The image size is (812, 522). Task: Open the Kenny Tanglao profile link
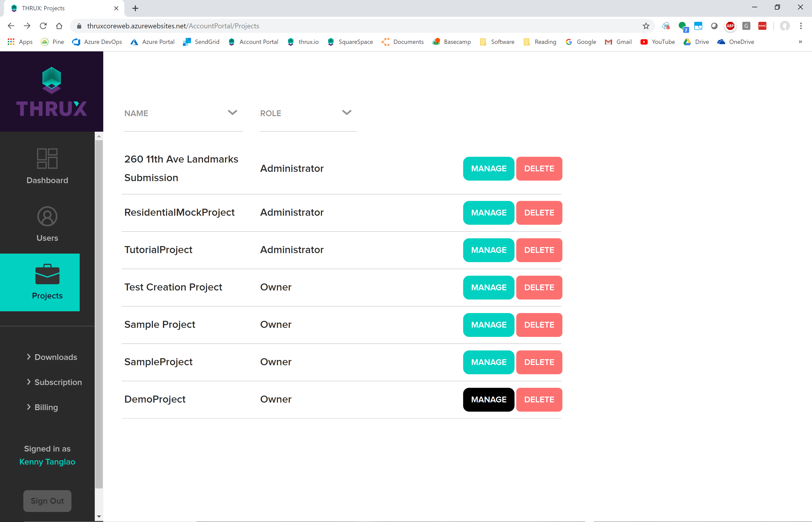[x=47, y=462]
